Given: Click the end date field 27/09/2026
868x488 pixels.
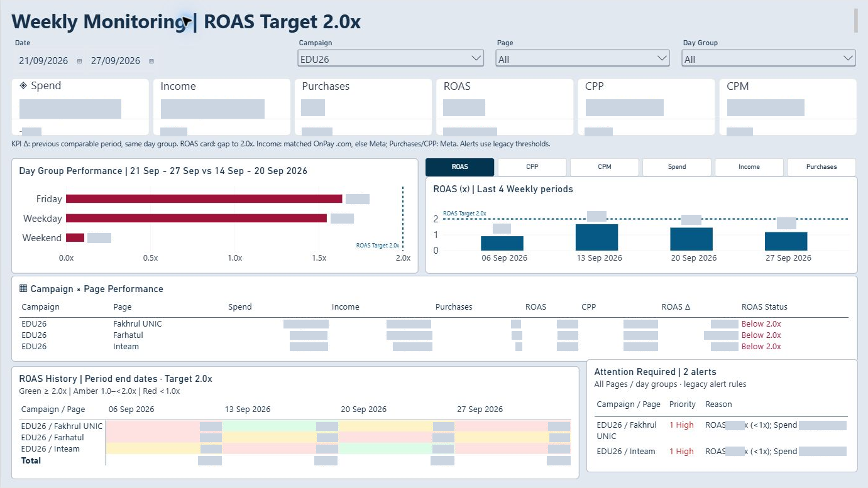Looking at the screenshot, I should [116, 61].
